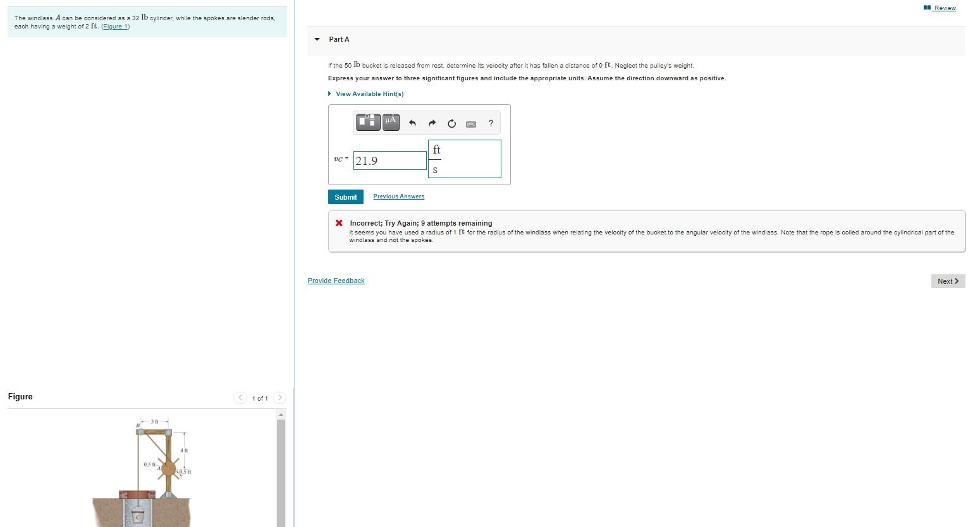Submit the answer
This screenshot has width=980, height=527.
[345, 197]
